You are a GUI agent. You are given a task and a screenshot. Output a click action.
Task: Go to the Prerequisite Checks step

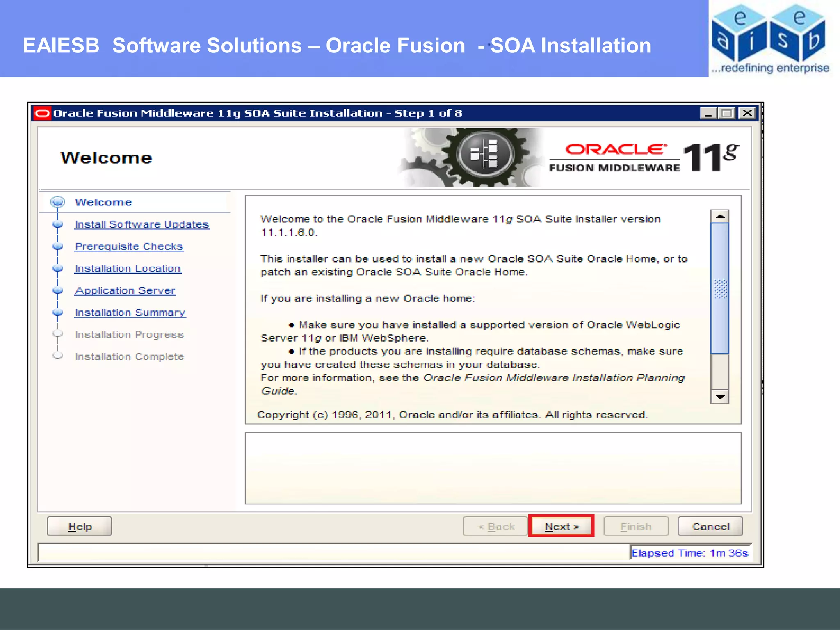[x=129, y=246]
